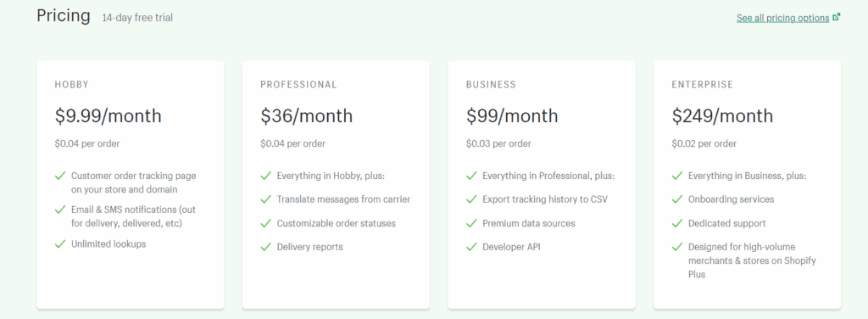This screenshot has width=868, height=319.
Task: Click the checkmark beside Dedicated support
Action: point(677,223)
